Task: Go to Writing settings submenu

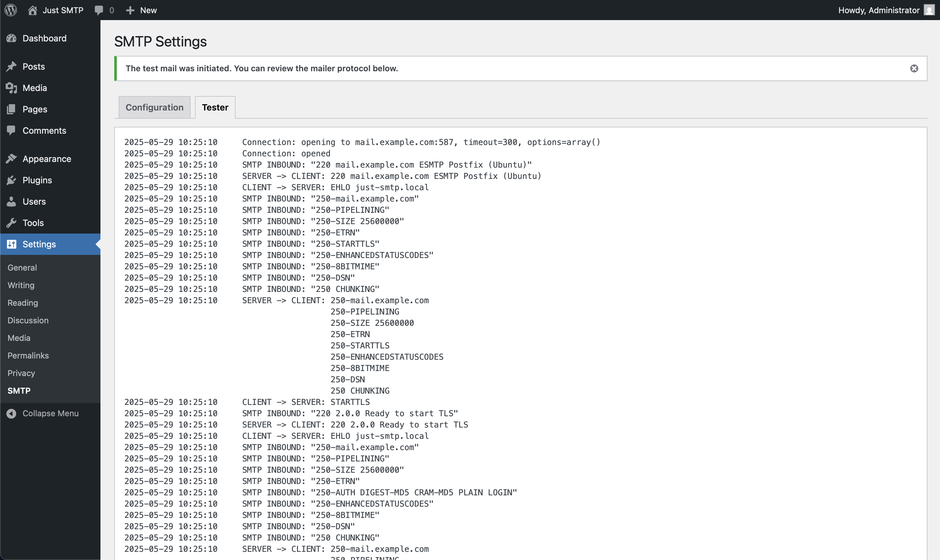Action: pos(21,285)
